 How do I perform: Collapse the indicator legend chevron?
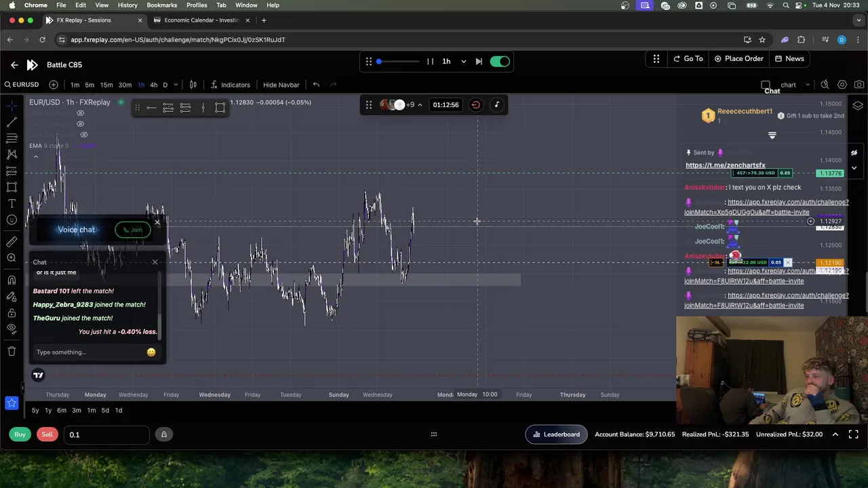(x=36, y=157)
